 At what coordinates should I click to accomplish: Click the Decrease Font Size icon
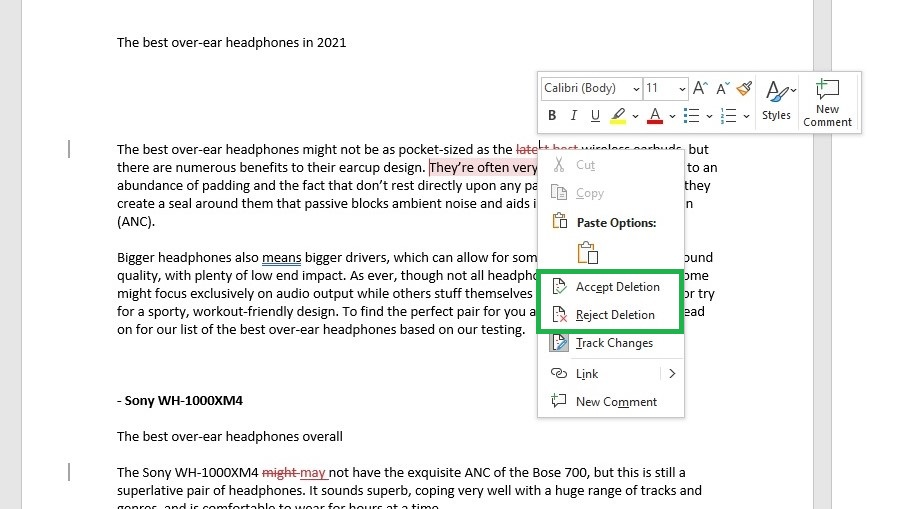[722, 88]
